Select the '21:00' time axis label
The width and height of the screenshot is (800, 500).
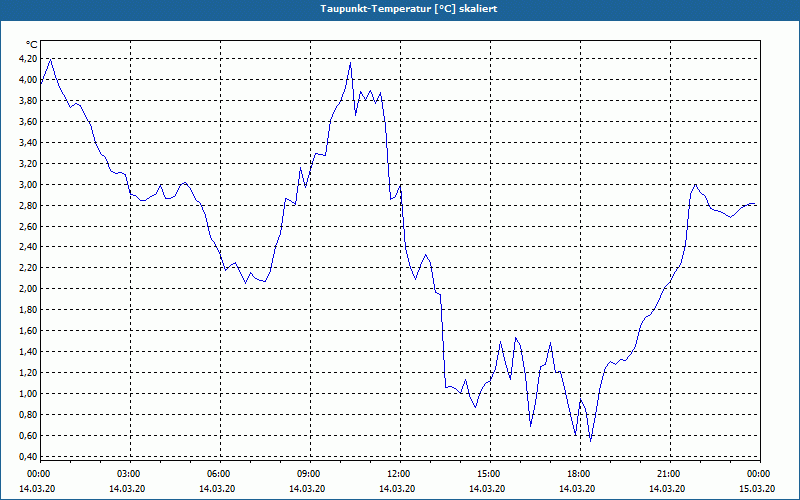(668, 474)
